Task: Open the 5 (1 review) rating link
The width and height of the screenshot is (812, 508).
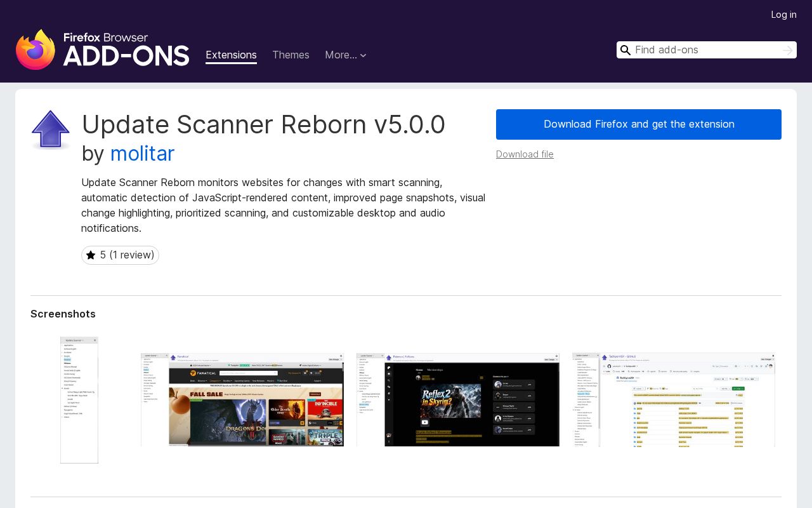Action: pyautogui.click(x=120, y=255)
